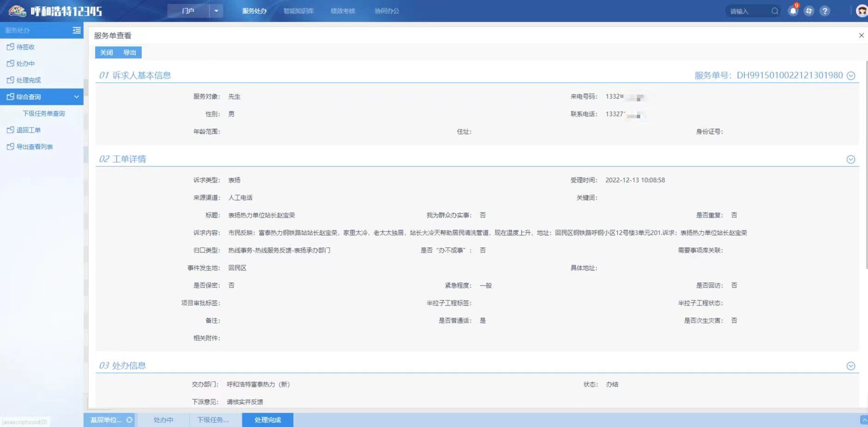868x427 pixels.
Task: Open the notification bell with 9 alerts
Action: 793,11
